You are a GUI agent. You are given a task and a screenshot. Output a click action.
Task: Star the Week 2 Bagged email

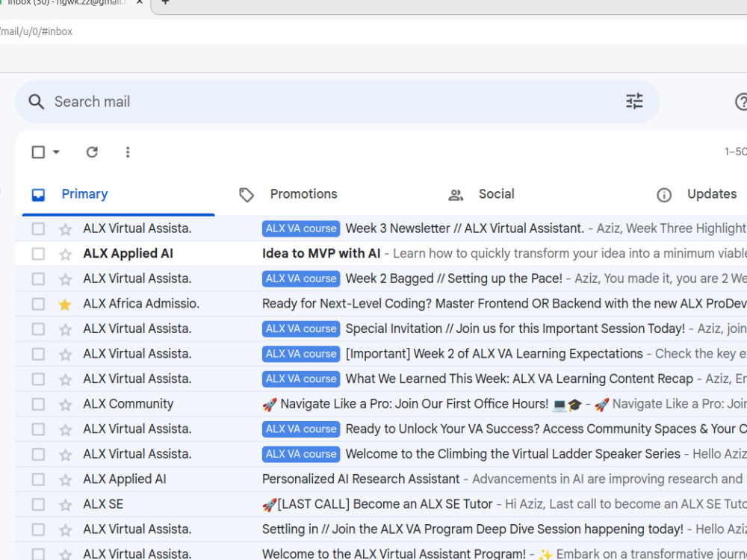click(x=65, y=279)
